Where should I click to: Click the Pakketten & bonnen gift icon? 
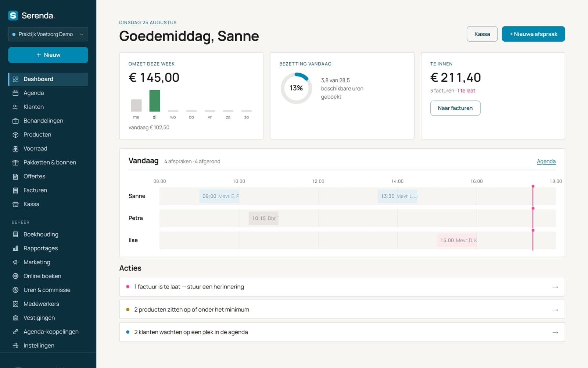[x=15, y=163]
